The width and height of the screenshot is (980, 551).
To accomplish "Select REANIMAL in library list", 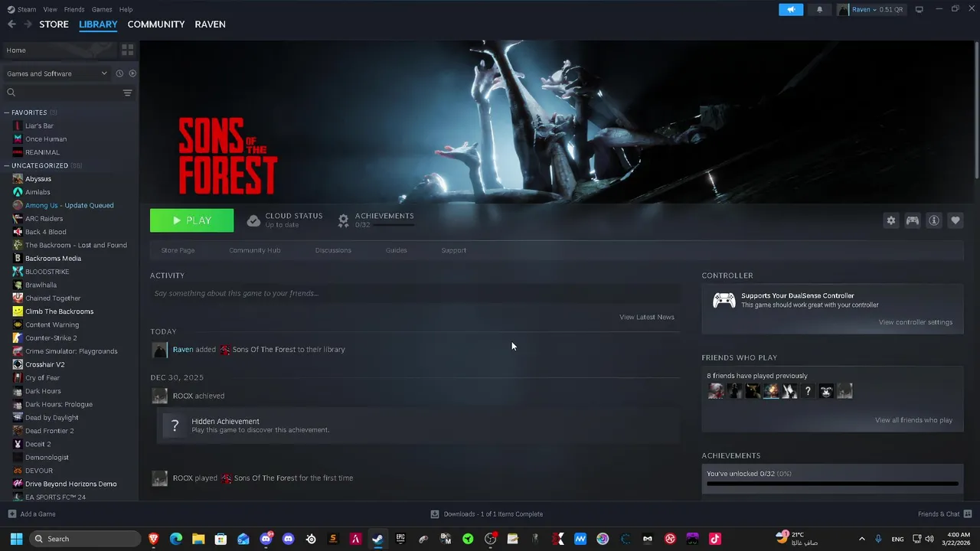I will click(x=42, y=152).
